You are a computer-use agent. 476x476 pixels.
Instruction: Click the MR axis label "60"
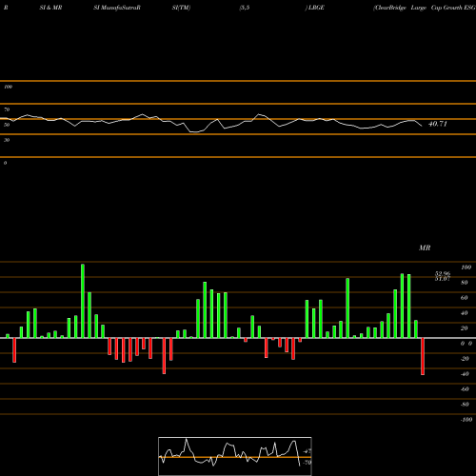coord(465,298)
